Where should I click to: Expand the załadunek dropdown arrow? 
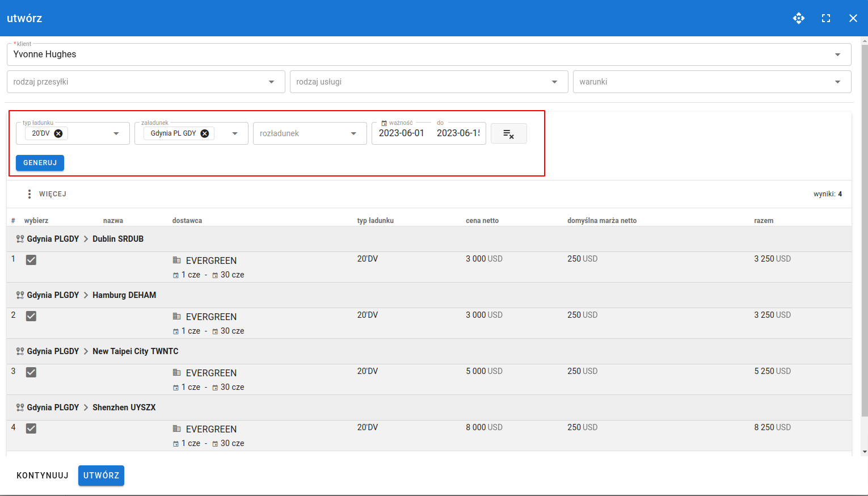pos(235,133)
